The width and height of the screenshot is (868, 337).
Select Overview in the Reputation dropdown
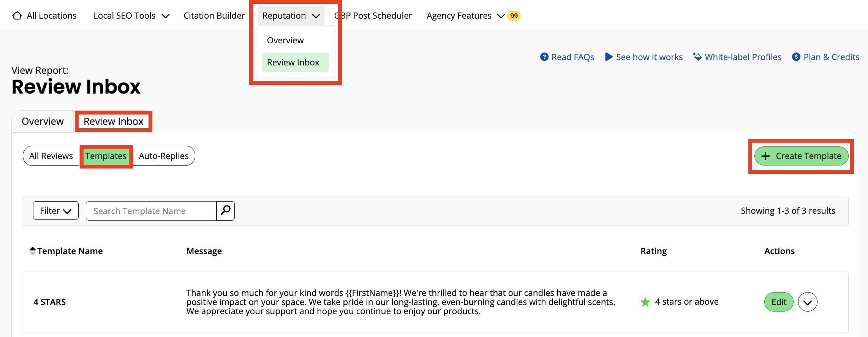click(x=285, y=40)
